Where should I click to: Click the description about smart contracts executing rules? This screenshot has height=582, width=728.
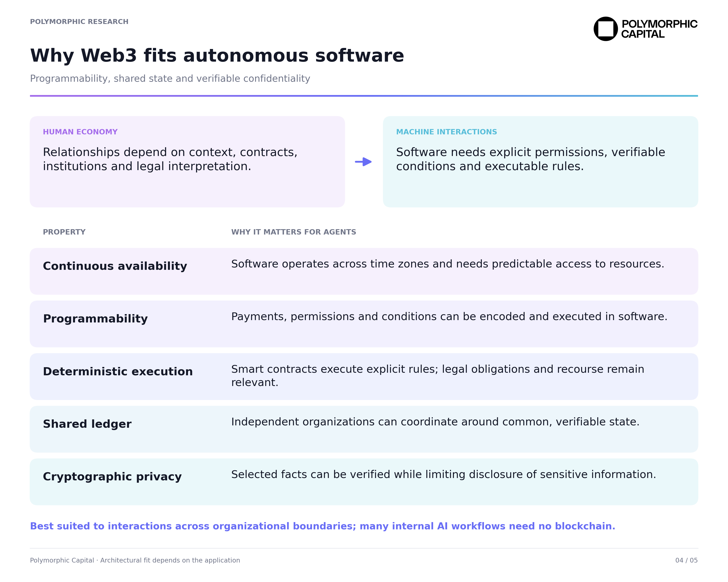(438, 376)
